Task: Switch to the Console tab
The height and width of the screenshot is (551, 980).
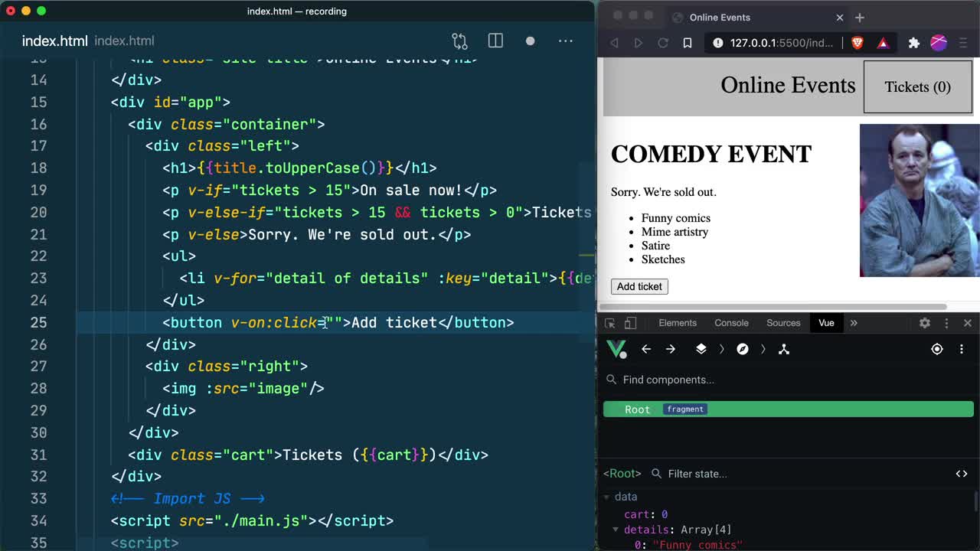Action: click(731, 323)
